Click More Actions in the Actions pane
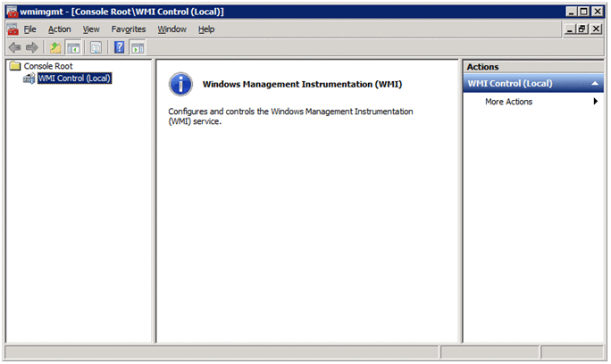 [x=508, y=102]
